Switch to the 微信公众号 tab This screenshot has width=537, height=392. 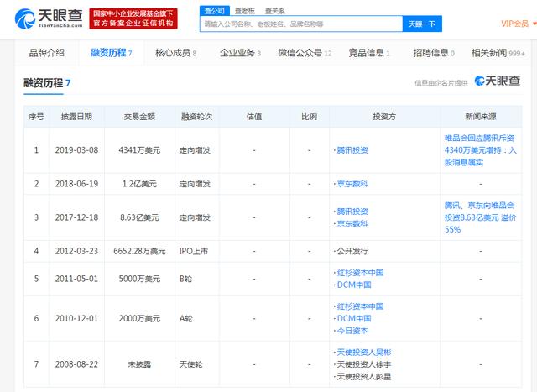coord(305,52)
